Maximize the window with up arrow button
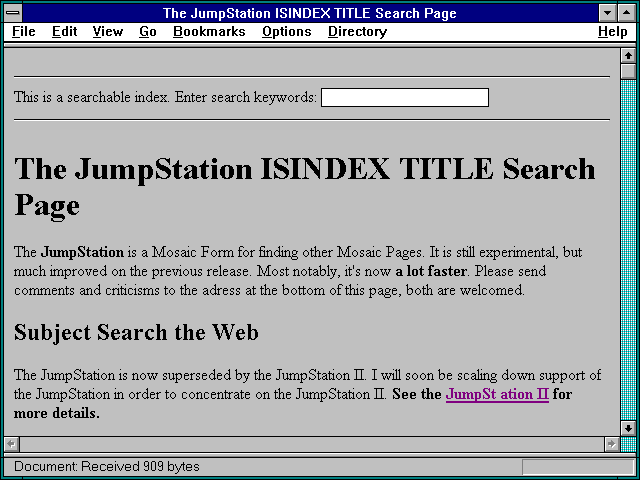The width and height of the screenshot is (640, 480). point(627,13)
